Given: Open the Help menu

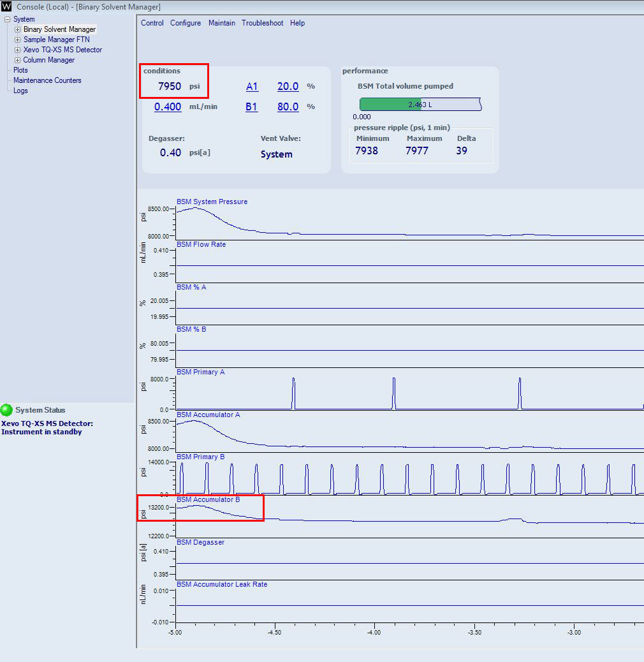Looking at the screenshot, I should click(x=297, y=23).
